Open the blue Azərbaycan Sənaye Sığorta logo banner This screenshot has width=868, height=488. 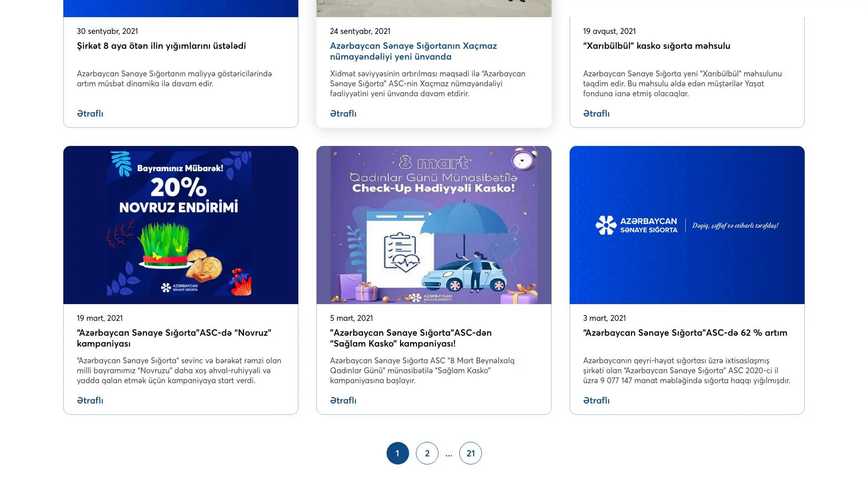pyautogui.click(x=687, y=225)
